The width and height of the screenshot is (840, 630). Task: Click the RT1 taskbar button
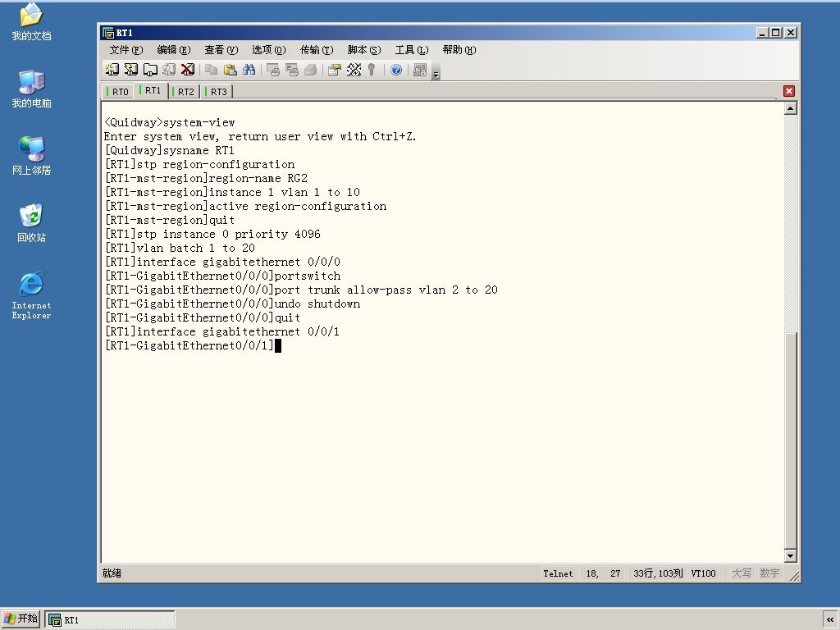click(110, 620)
